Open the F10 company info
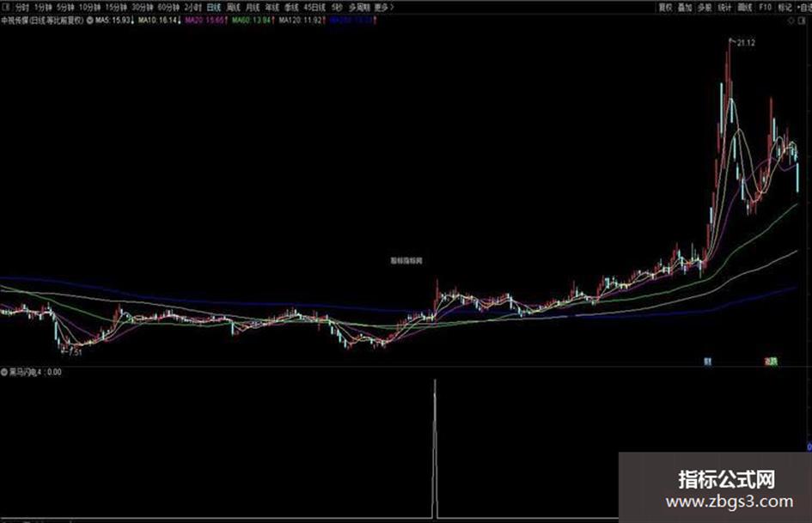 click(x=765, y=7)
